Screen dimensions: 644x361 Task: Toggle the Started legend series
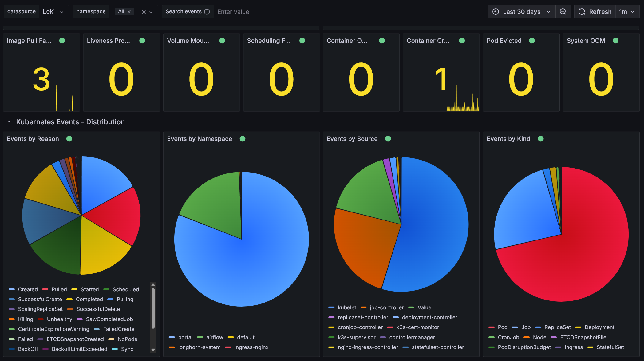(90, 289)
